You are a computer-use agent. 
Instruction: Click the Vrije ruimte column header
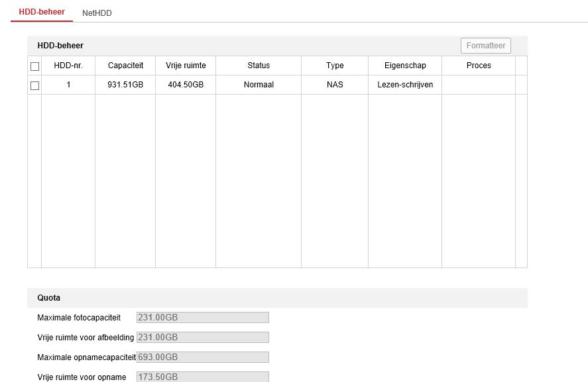pos(186,66)
